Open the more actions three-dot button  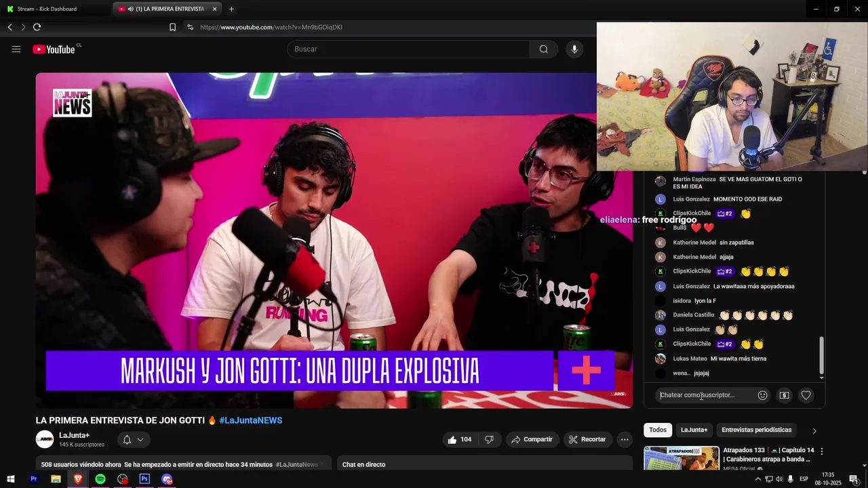pyautogui.click(x=625, y=439)
